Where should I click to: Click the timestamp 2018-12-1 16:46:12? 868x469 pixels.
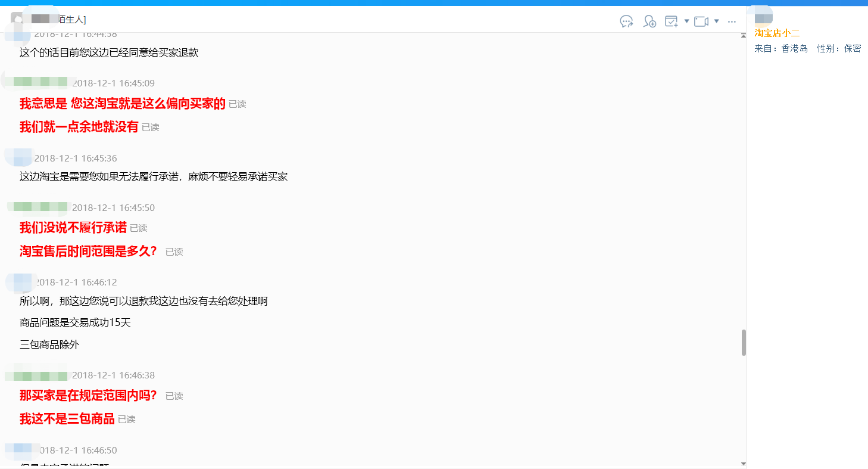pos(76,282)
